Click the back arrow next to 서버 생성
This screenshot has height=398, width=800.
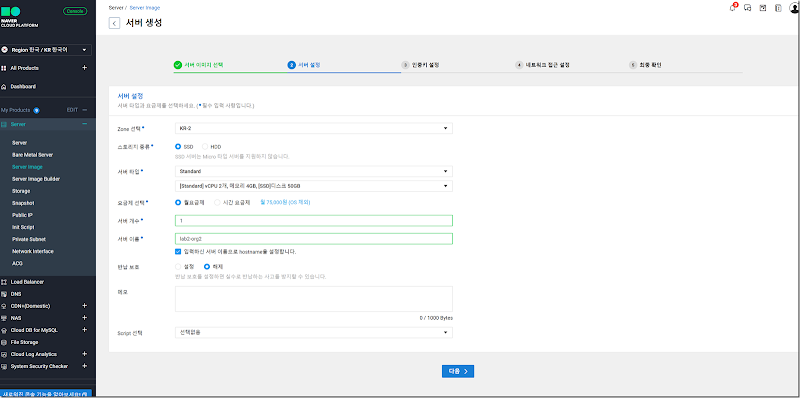click(x=115, y=23)
